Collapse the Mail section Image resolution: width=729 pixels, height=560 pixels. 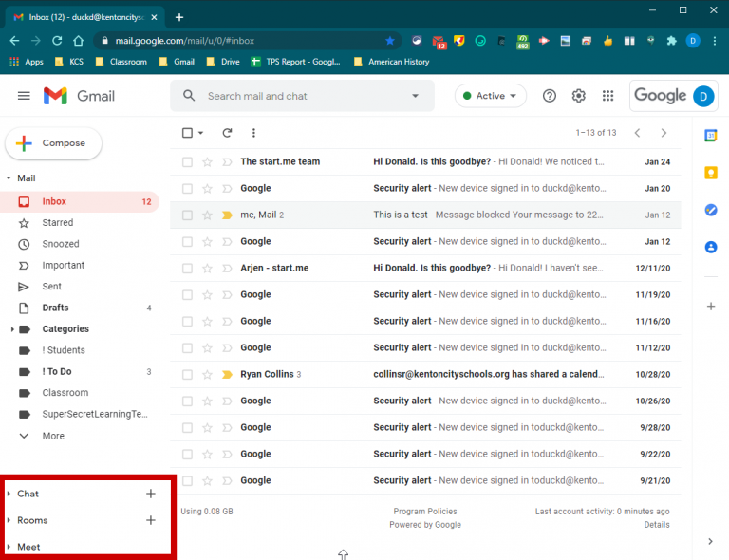point(9,178)
